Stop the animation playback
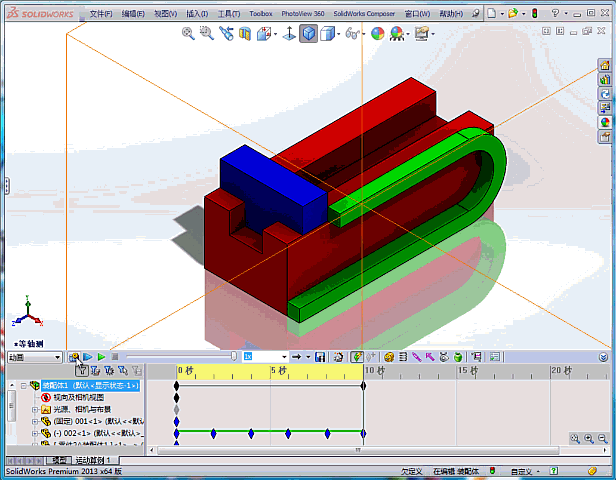Image resolution: width=616 pixels, height=480 pixels. pyautogui.click(x=115, y=356)
